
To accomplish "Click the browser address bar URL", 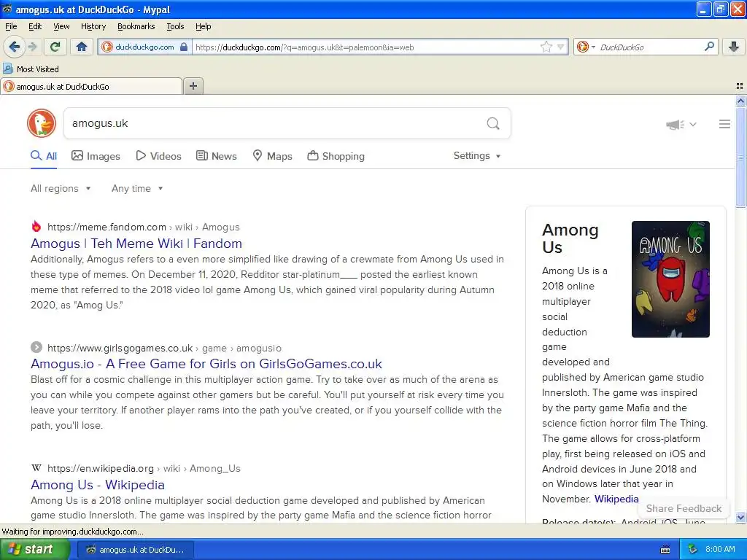I will tap(365, 47).
